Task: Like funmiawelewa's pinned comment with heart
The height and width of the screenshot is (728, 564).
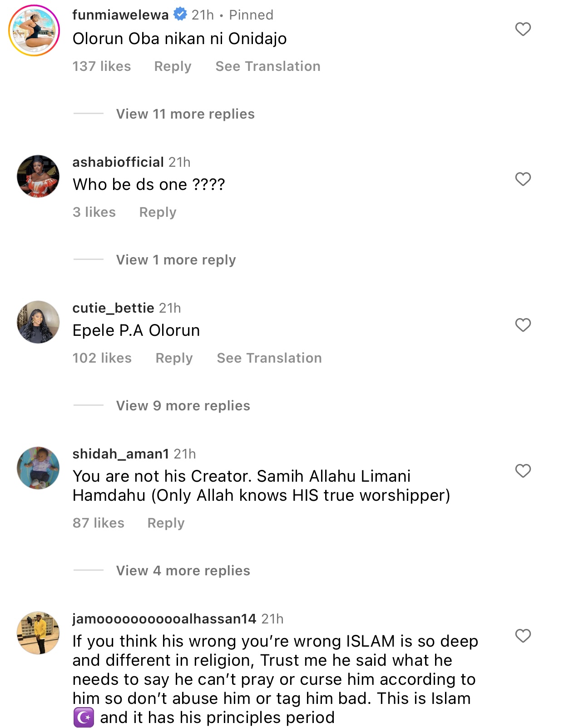Action: coord(523,29)
